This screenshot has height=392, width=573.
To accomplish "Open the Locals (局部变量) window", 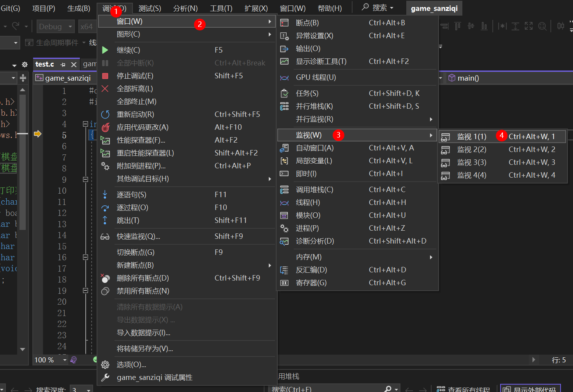I will pos(357,161).
